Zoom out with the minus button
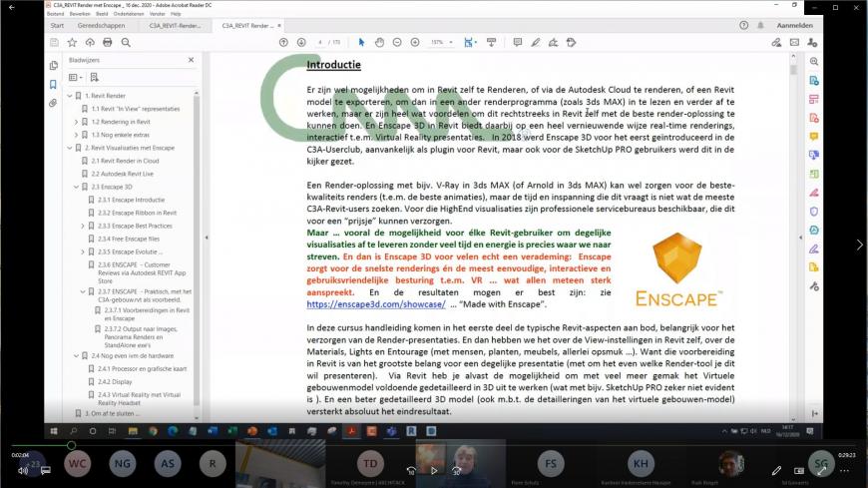The height and width of the screenshot is (488, 868). 397,43
